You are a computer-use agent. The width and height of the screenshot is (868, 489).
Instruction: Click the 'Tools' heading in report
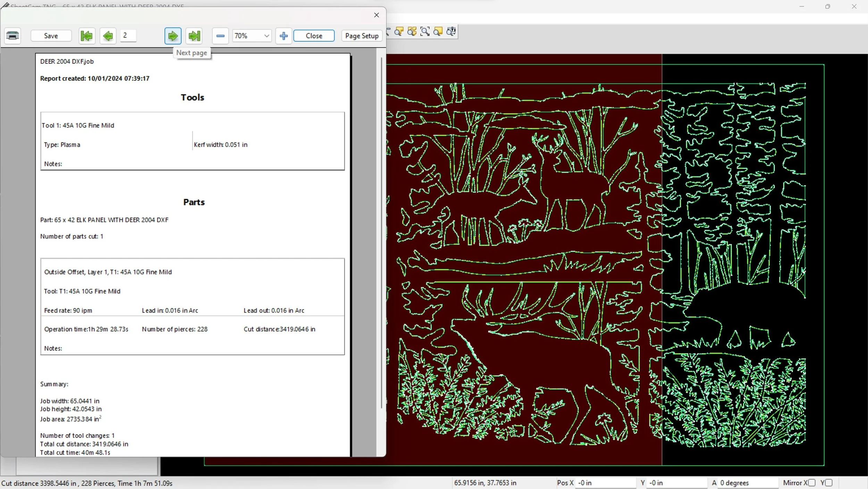pyautogui.click(x=192, y=97)
